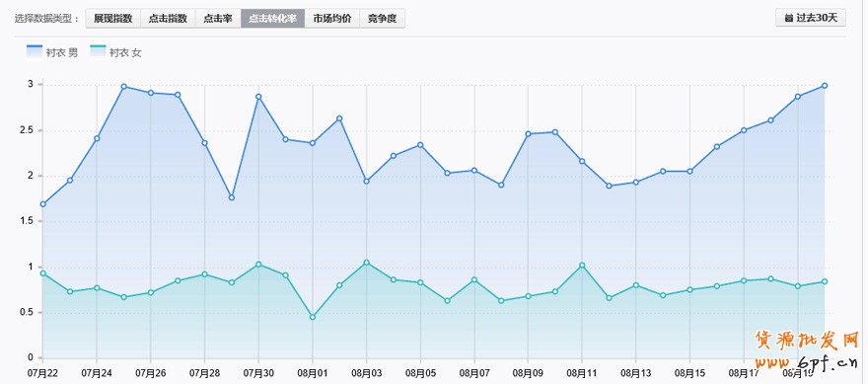Open the 点击率 tab
Image resolution: width=868 pixels, height=384 pixels.
(218, 19)
